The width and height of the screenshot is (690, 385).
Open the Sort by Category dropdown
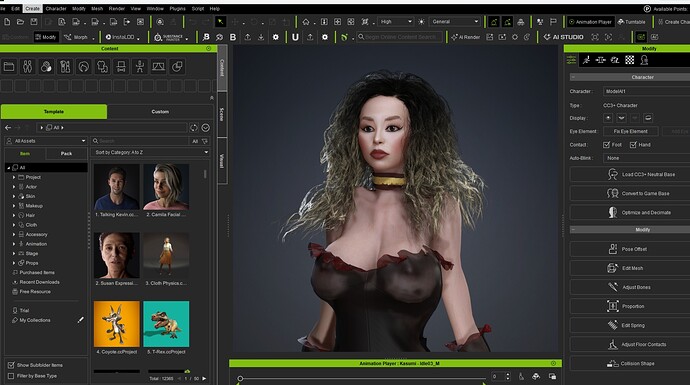tap(150, 152)
